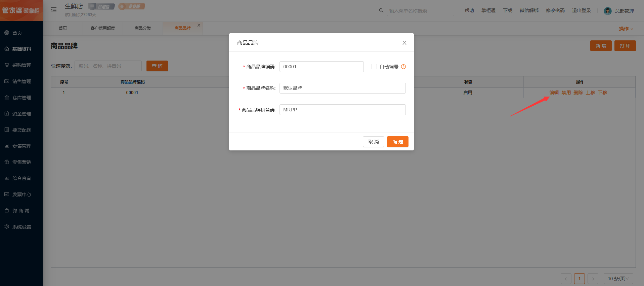Select the 商品品牌 tab
Screen dimensions: 644x286
click(182, 28)
